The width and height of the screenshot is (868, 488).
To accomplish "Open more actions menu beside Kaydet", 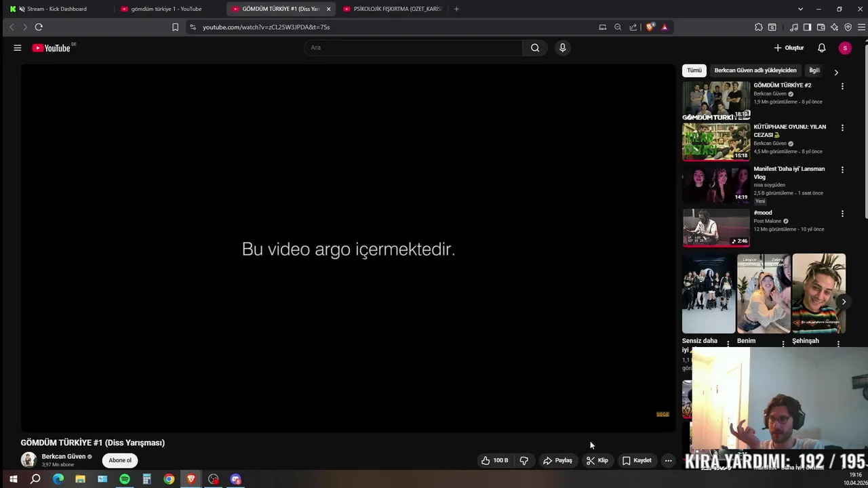I will (668, 460).
